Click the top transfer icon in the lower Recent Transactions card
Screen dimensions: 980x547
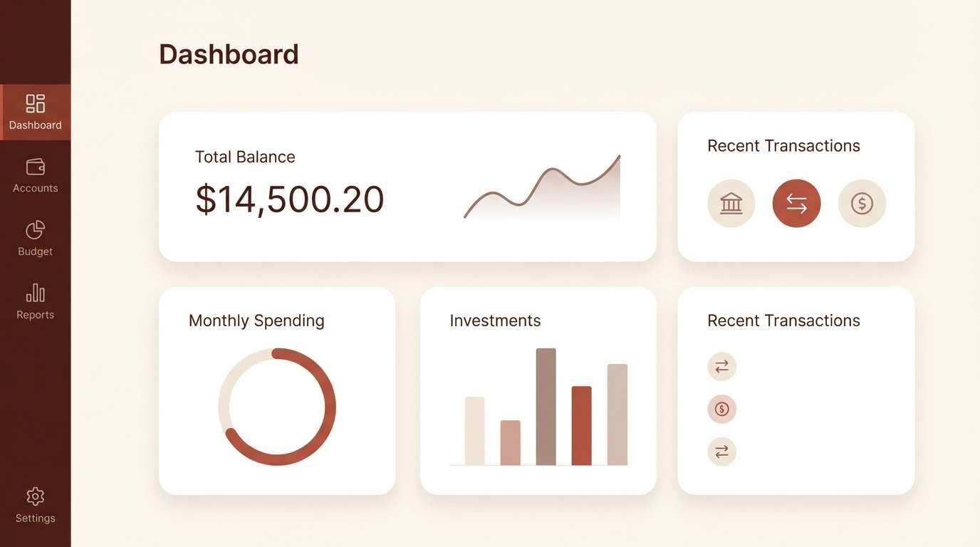click(721, 366)
